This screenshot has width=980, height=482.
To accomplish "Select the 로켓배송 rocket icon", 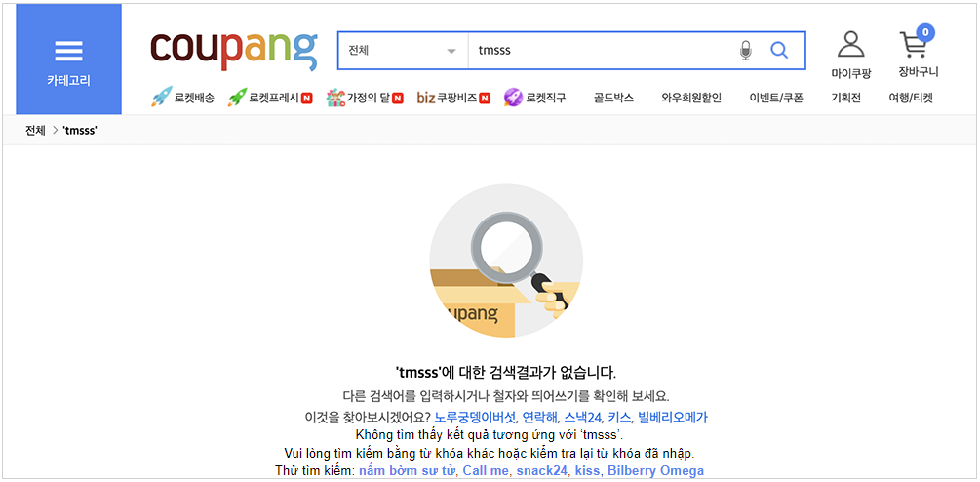I will pyautogui.click(x=161, y=98).
